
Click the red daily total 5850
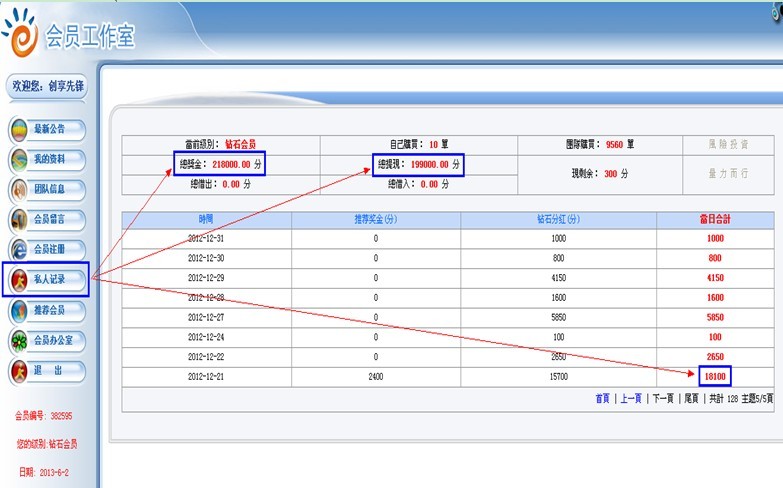715,318
